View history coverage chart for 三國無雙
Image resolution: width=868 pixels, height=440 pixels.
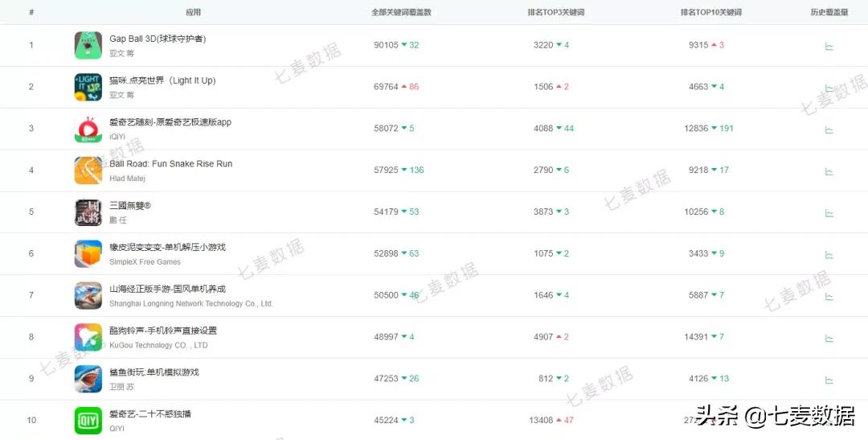[829, 213]
